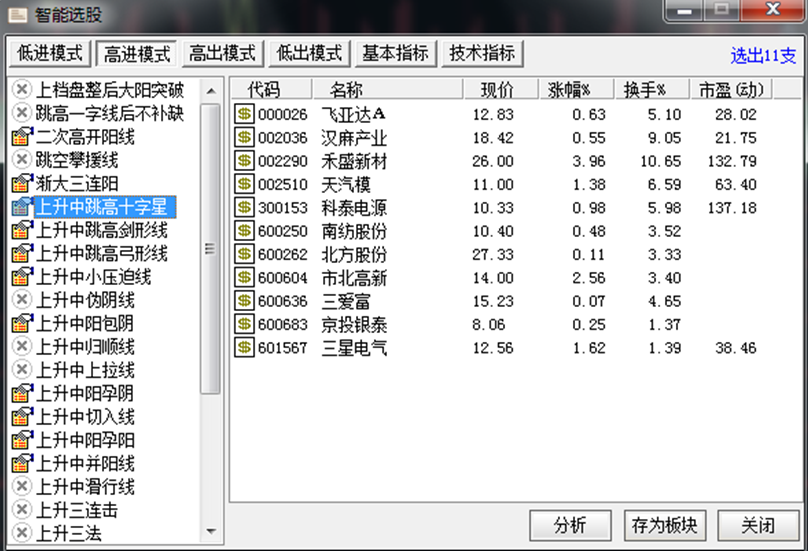Image resolution: width=808 pixels, height=551 pixels.
Task: Click the $ icon for stock 601567
Action: coord(244,348)
